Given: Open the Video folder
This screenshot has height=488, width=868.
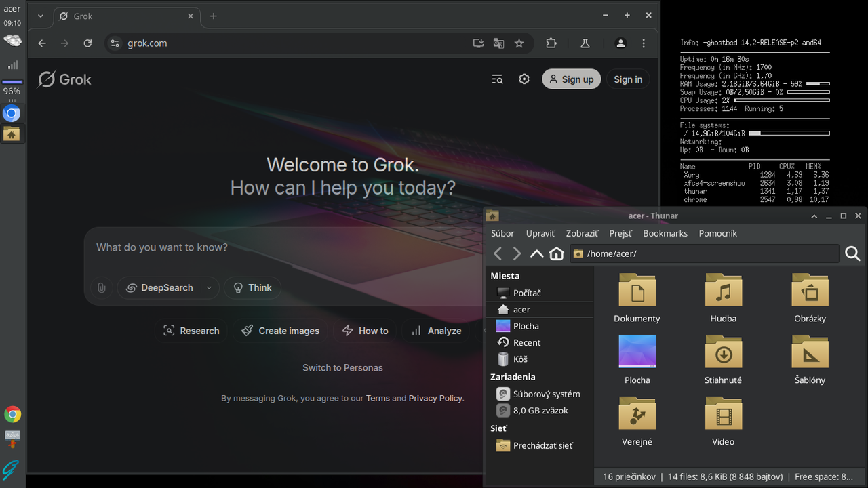Looking at the screenshot, I should click(724, 422).
